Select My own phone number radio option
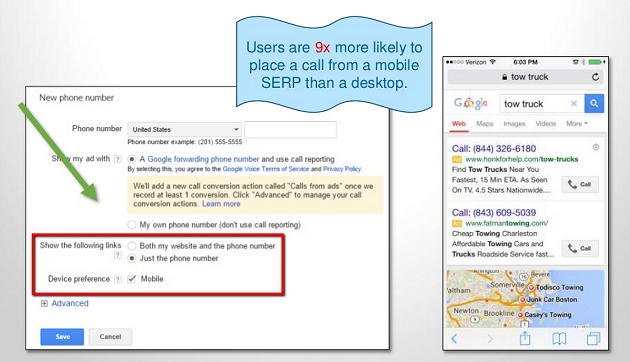630x362 pixels. tap(131, 225)
